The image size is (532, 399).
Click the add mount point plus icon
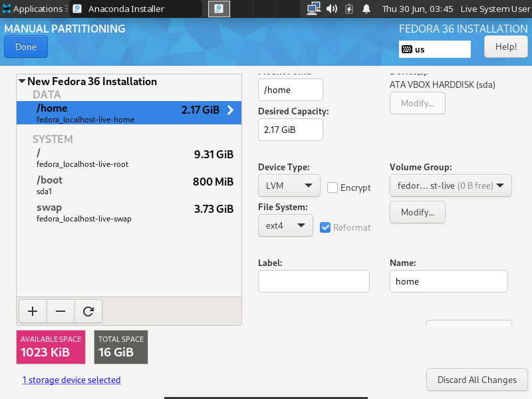33,311
